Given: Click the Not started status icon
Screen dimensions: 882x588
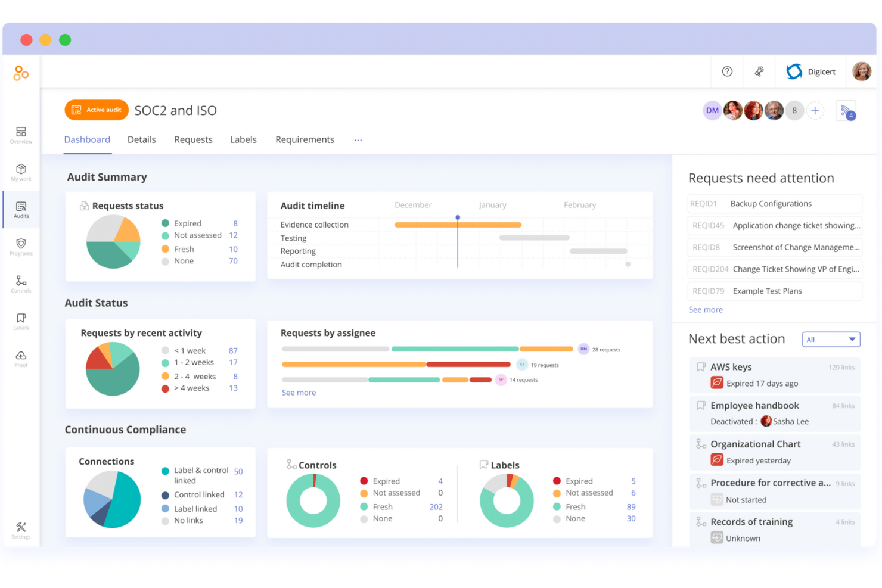Looking at the screenshot, I should (717, 499).
